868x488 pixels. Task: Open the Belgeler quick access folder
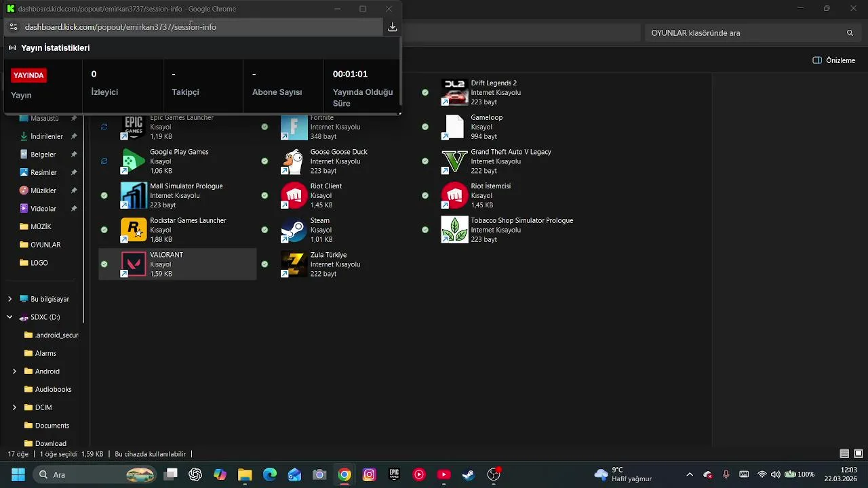point(44,155)
